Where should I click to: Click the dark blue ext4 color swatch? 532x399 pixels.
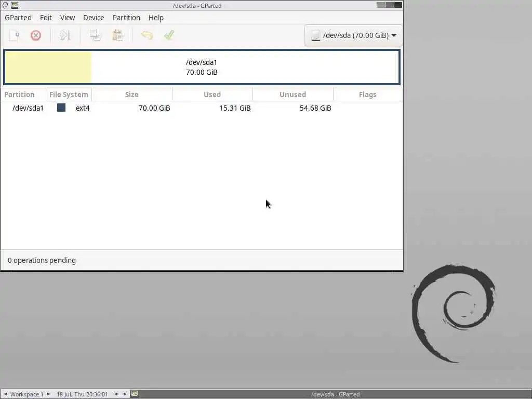[x=61, y=108]
